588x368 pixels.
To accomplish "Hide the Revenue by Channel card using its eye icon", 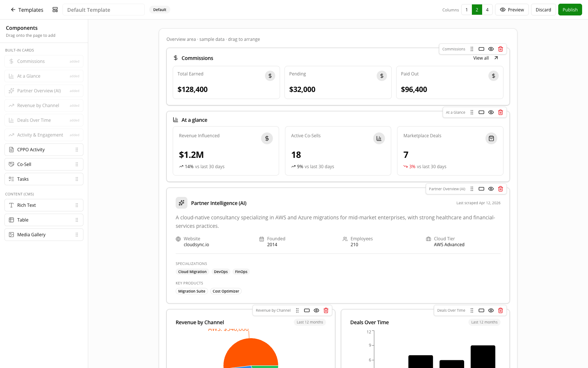I will click(x=316, y=311).
